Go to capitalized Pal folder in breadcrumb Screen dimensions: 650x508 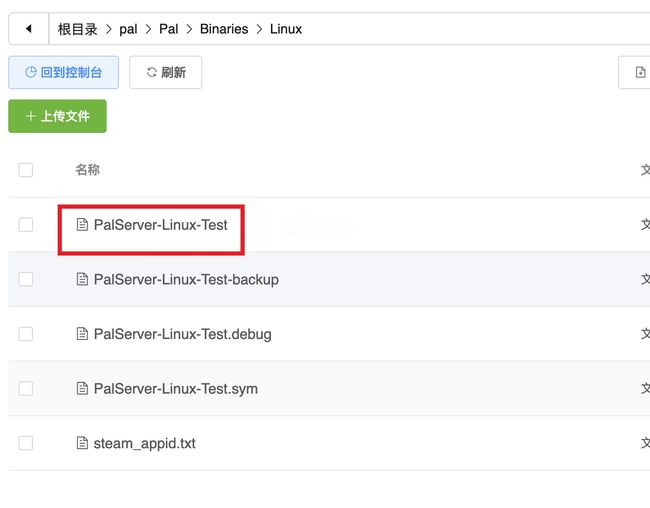169,29
